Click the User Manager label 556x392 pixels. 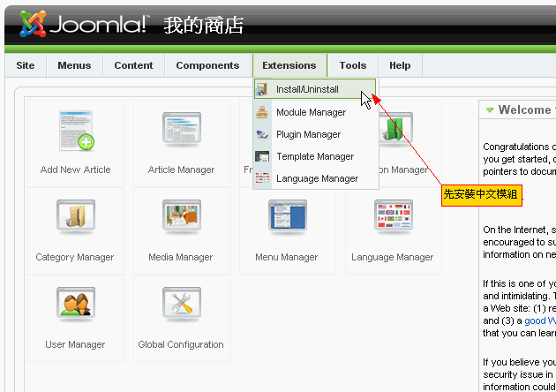click(75, 344)
